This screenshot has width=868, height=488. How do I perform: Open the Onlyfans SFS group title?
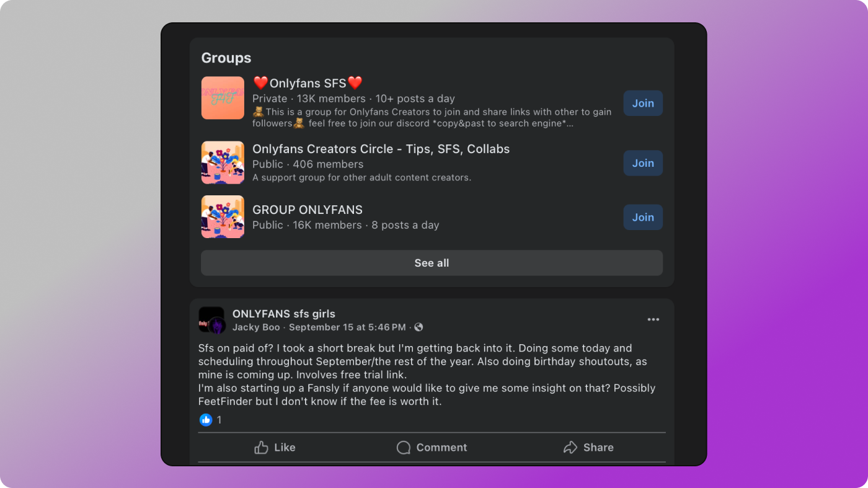click(308, 83)
